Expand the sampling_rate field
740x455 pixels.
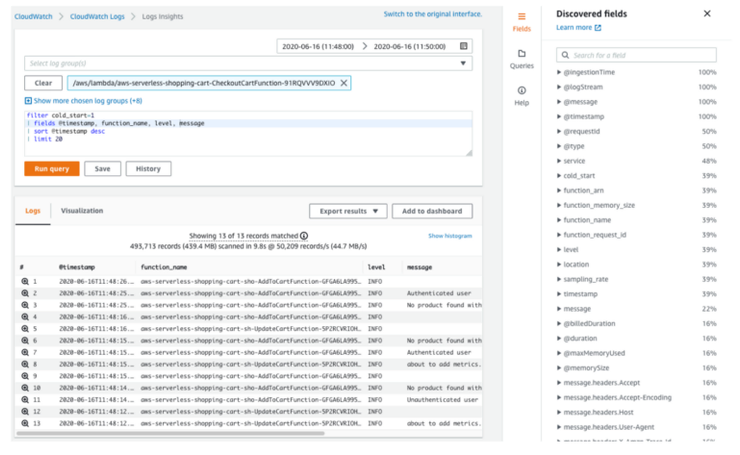point(559,279)
